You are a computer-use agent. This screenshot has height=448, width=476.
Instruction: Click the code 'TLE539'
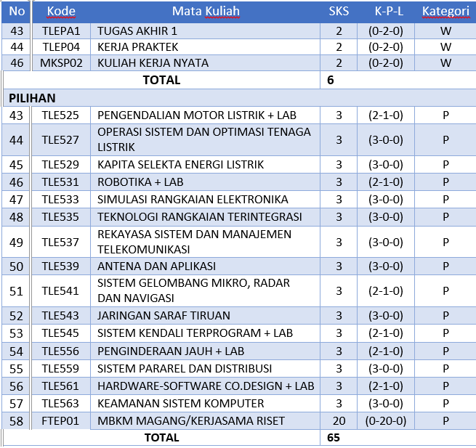60,266
